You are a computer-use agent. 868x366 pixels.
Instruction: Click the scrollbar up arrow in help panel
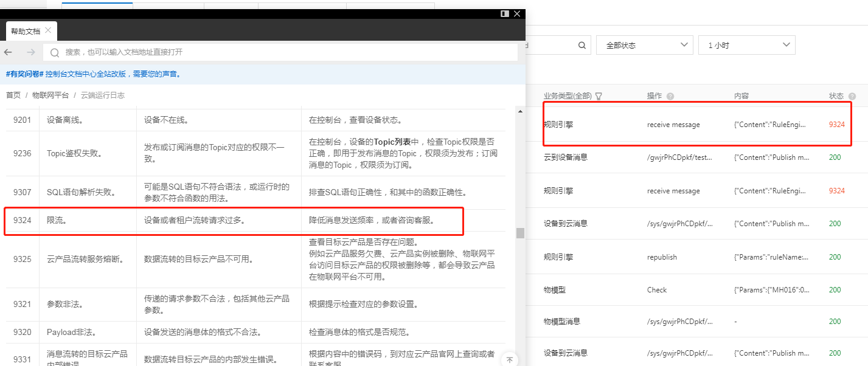tap(520, 111)
